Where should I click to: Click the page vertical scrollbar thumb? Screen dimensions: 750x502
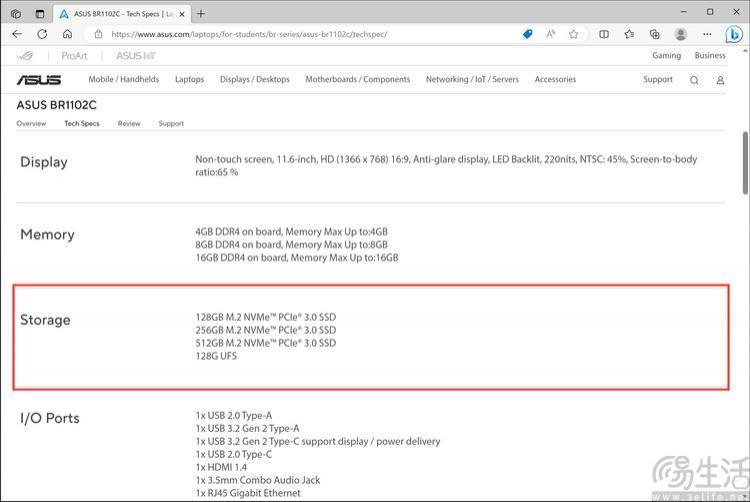pyautogui.click(x=745, y=163)
